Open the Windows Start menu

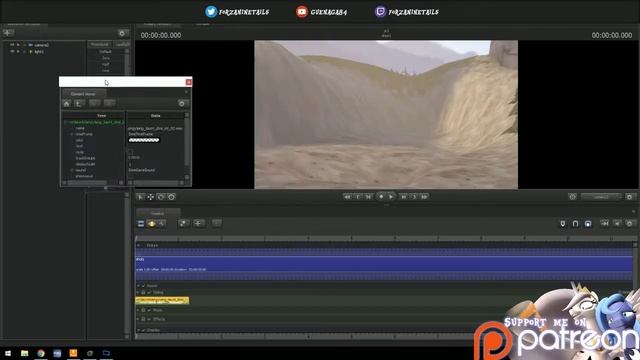8,353
